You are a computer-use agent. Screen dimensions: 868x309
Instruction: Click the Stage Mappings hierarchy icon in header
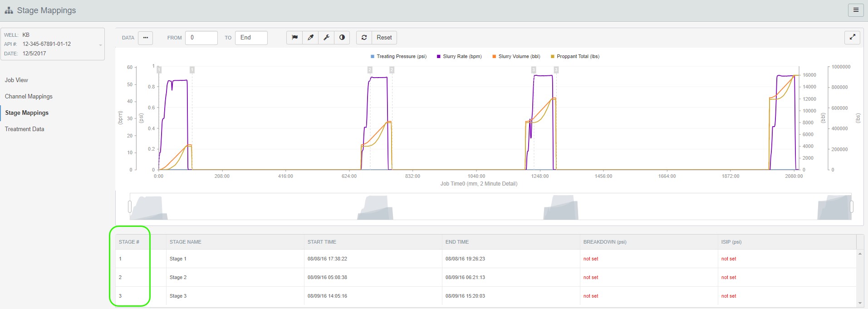(x=9, y=10)
